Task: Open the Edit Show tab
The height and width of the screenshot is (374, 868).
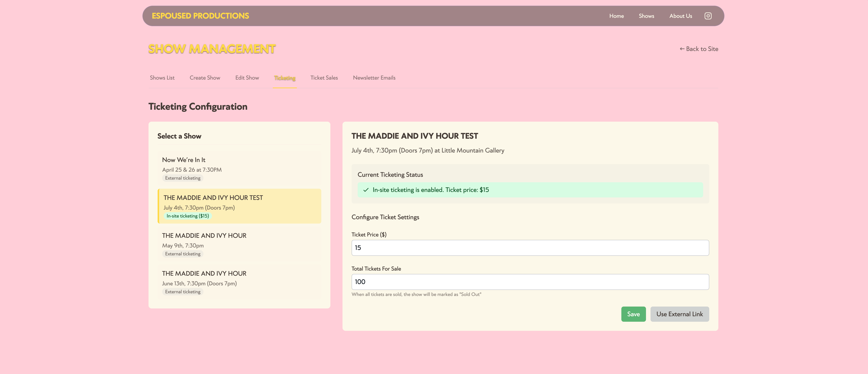Action: (247, 77)
